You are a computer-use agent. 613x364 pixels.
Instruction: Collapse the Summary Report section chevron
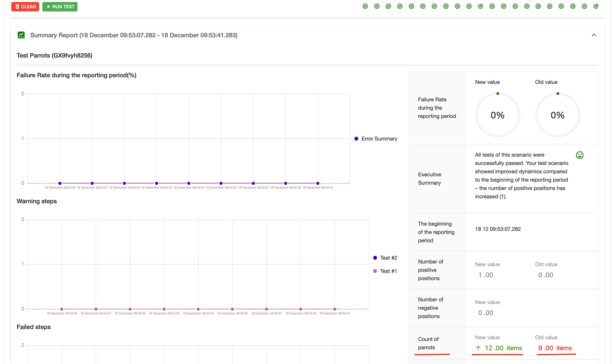594,35
